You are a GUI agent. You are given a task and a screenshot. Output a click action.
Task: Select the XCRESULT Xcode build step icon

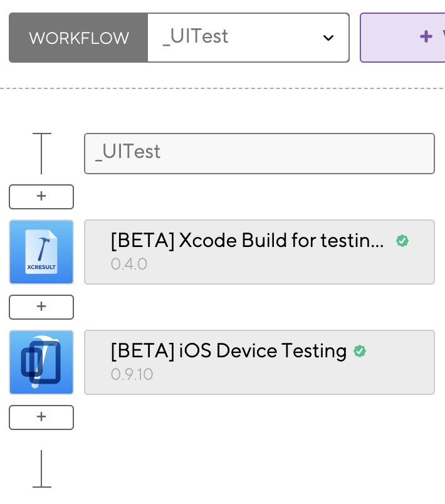coord(41,252)
